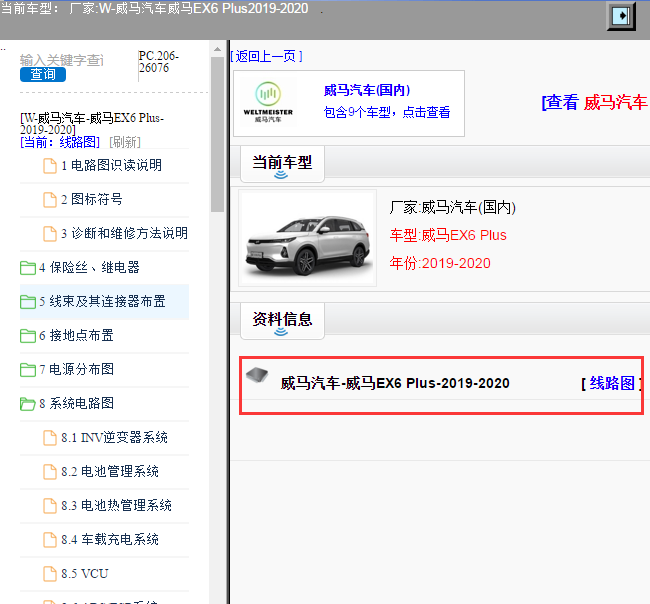This screenshot has height=604, width=650.
Task: Click the 厂家:威马汽车(国内) text
Action: pos(452,207)
